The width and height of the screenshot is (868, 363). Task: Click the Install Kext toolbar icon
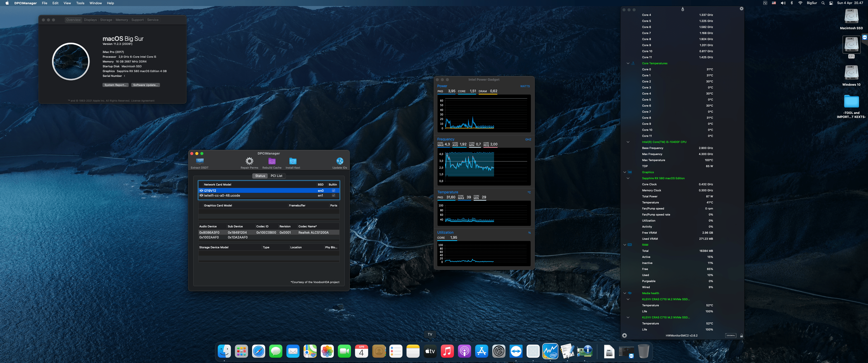pyautogui.click(x=293, y=161)
